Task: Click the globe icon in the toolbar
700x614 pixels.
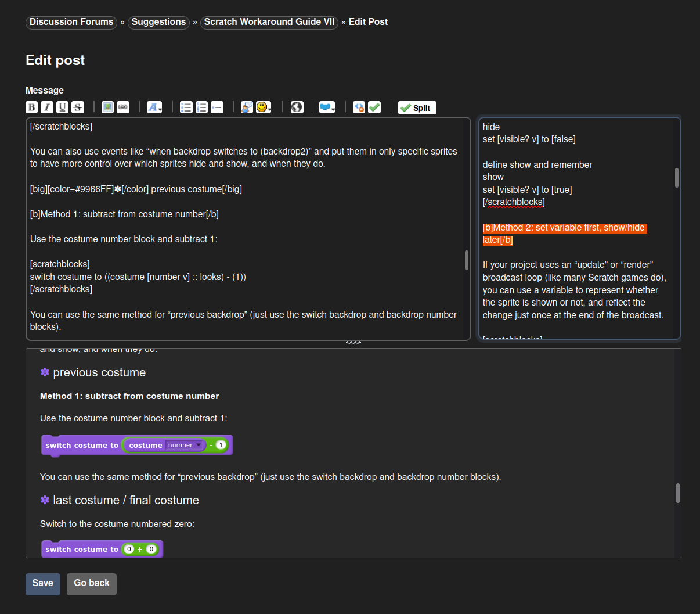Action: pos(297,107)
